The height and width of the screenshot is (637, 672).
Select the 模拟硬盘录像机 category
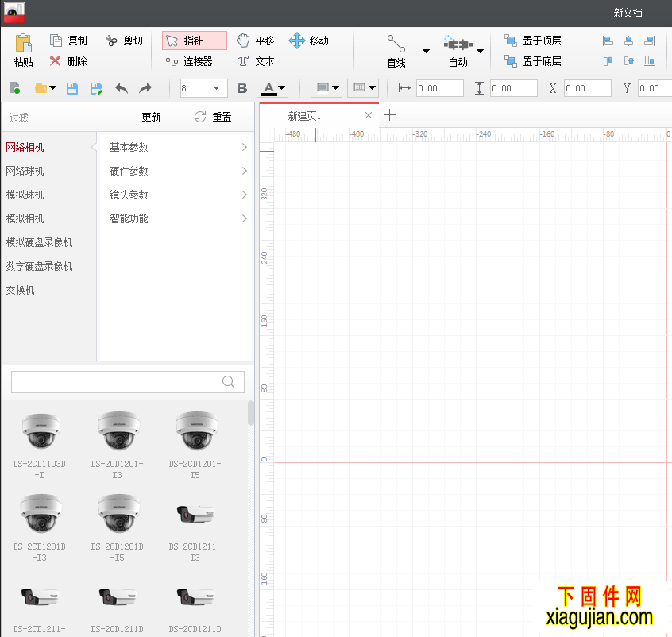pyautogui.click(x=40, y=242)
